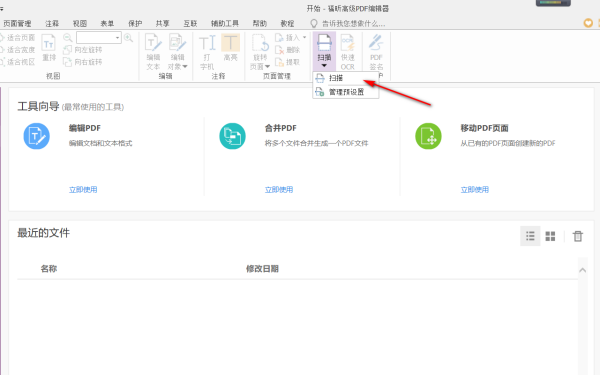Click the 移动PDF页面 heading text
Image resolution: width=600 pixels, height=375 pixels.
pos(484,128)
